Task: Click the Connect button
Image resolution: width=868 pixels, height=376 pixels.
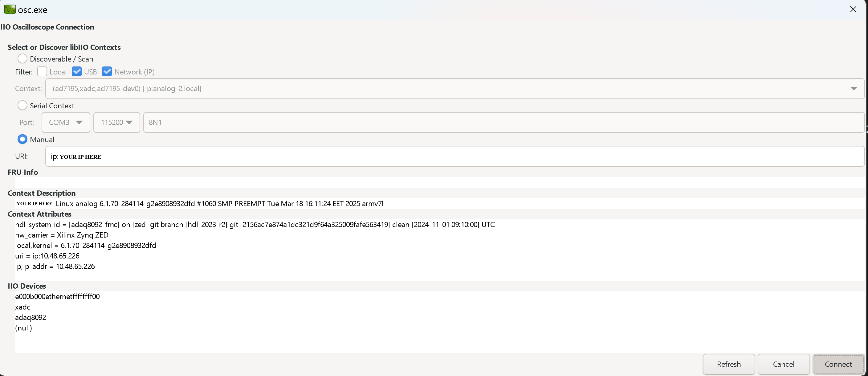Action: (838, 364)
